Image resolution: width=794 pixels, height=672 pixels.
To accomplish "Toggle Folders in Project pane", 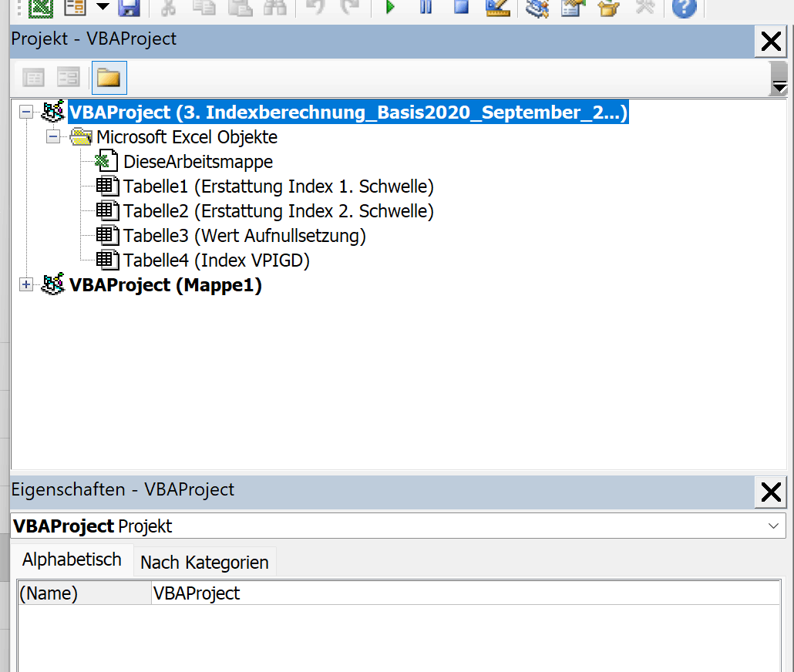I will click(x=109, y=78).
